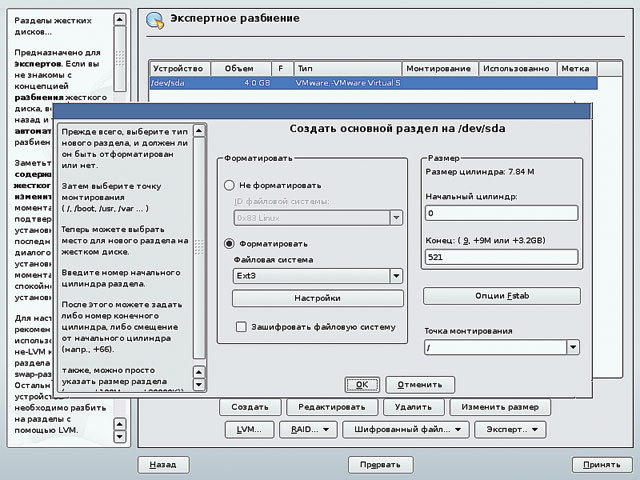Click the 'Конец' input field with 521
This screenshot has width=640, height=480.
(502, 257)
